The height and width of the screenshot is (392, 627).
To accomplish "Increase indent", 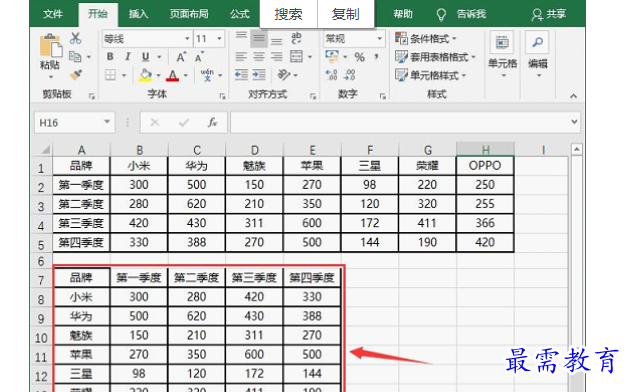I will (x=259, y=75).
